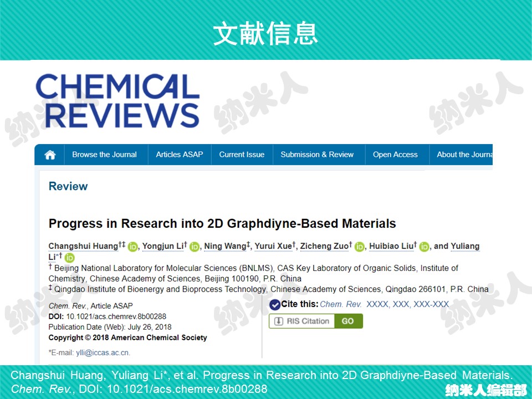
Task: Click the Cite this: label
Action: coord(300,304)
